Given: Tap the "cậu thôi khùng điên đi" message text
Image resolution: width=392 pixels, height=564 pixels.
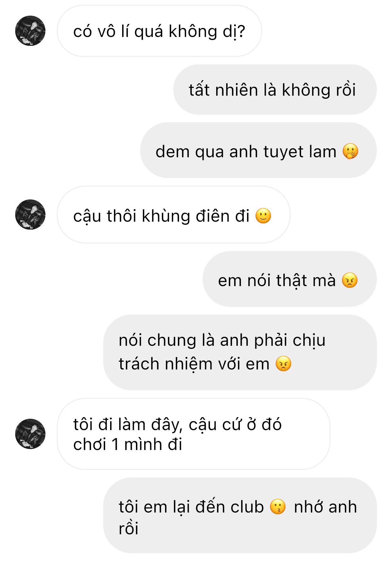Looking at the screenshot, I should [161, 216].
